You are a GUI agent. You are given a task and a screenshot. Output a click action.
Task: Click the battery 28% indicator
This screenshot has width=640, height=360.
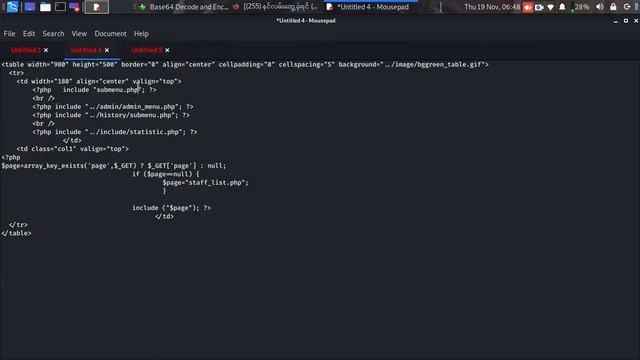tap(580, 7)
